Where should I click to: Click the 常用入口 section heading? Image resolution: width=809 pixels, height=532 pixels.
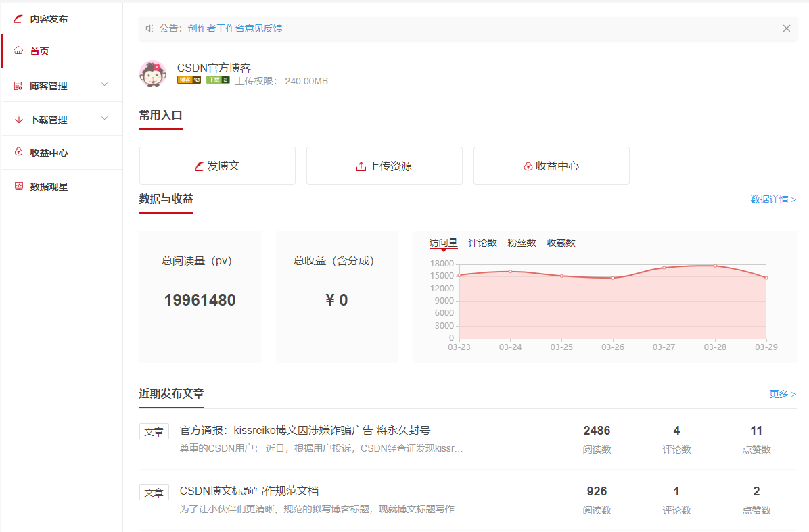point(160,116)
